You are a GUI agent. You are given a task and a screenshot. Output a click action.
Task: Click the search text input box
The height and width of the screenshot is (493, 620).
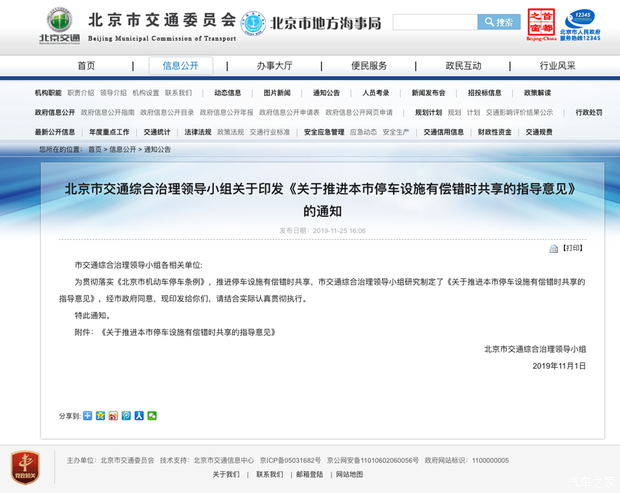[434, 22]
